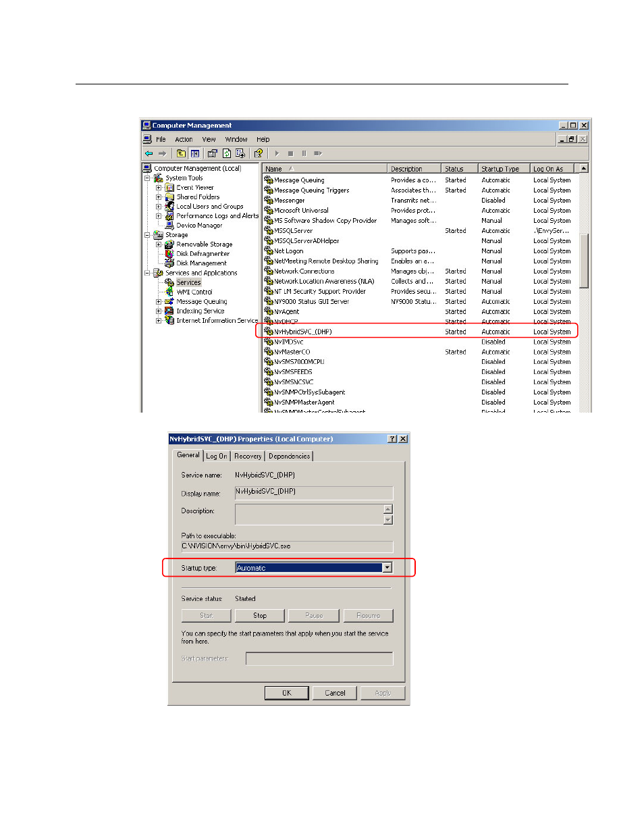The width and height of the screenshot is (644, 834).
Task: Sort by the Status column header
Action: (x=460, y=169)
